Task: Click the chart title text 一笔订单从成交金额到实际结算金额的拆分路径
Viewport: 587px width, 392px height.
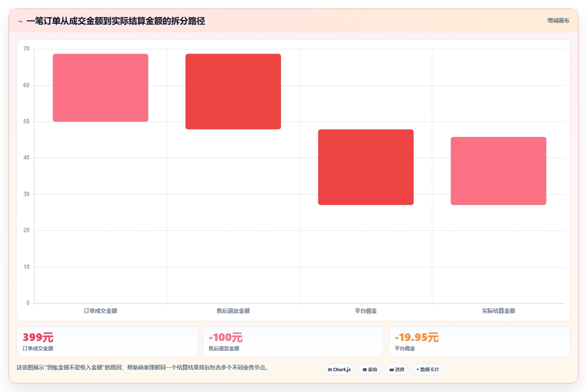Action: tap(116, 21)
